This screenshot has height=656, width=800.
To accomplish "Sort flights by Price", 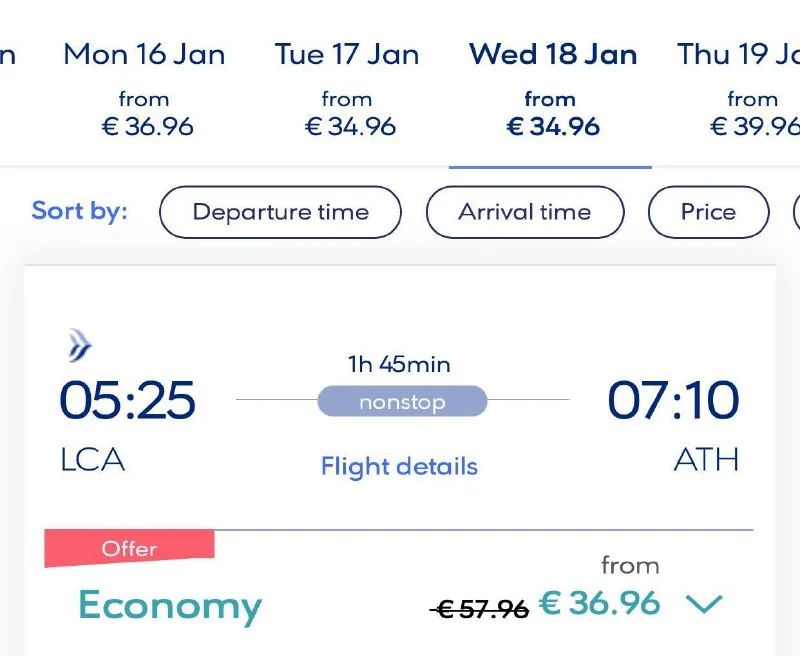I will 708,212.
